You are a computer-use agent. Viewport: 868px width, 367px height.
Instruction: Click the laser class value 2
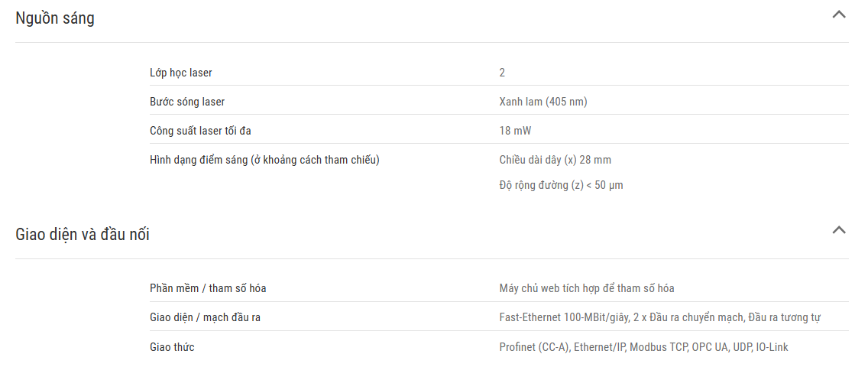coord(502,73)
